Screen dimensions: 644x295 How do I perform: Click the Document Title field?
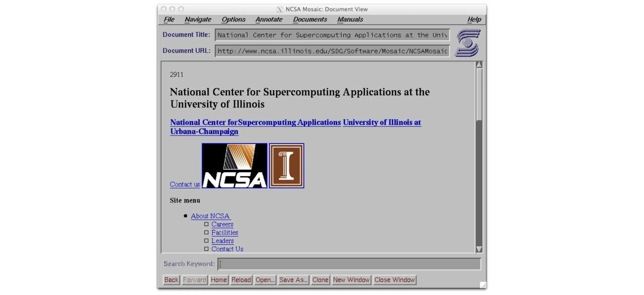click(x=332, y=35)
